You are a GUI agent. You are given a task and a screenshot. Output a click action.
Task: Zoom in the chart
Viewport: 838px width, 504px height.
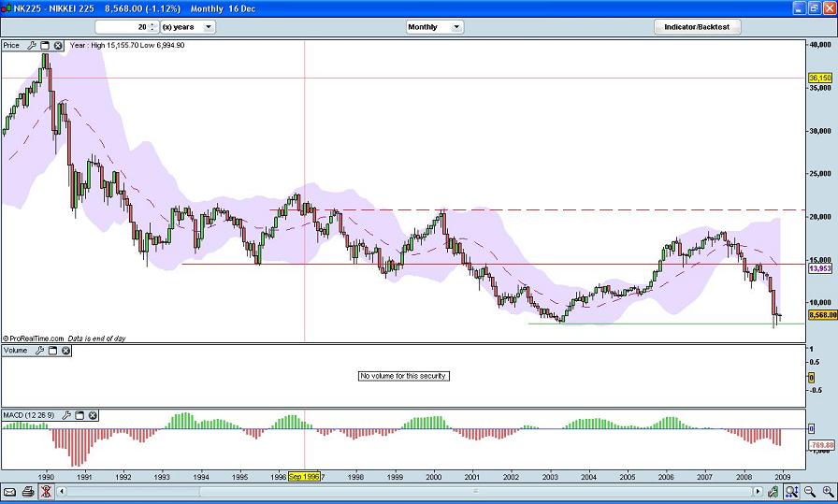pyautogui.click(x=828, y=492)
